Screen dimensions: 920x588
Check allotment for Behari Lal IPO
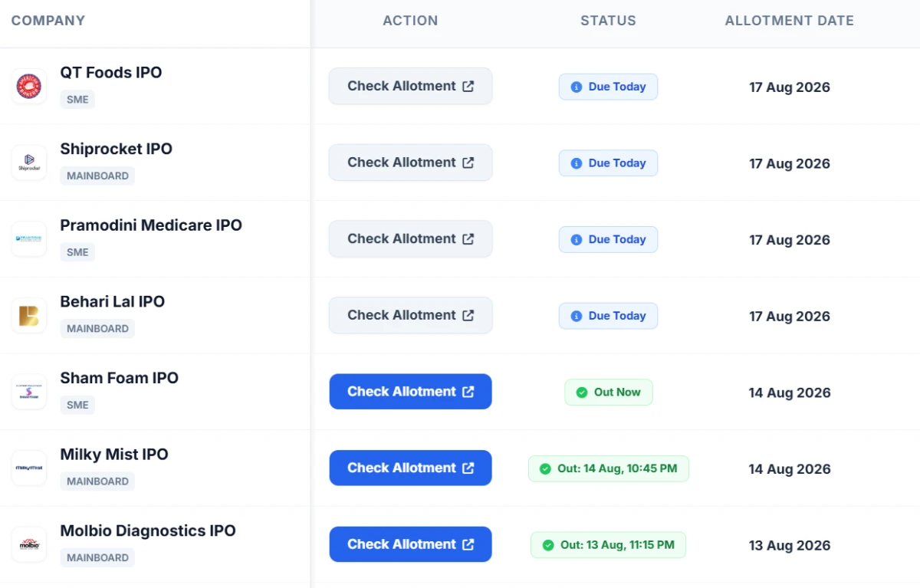coord(411,315)
